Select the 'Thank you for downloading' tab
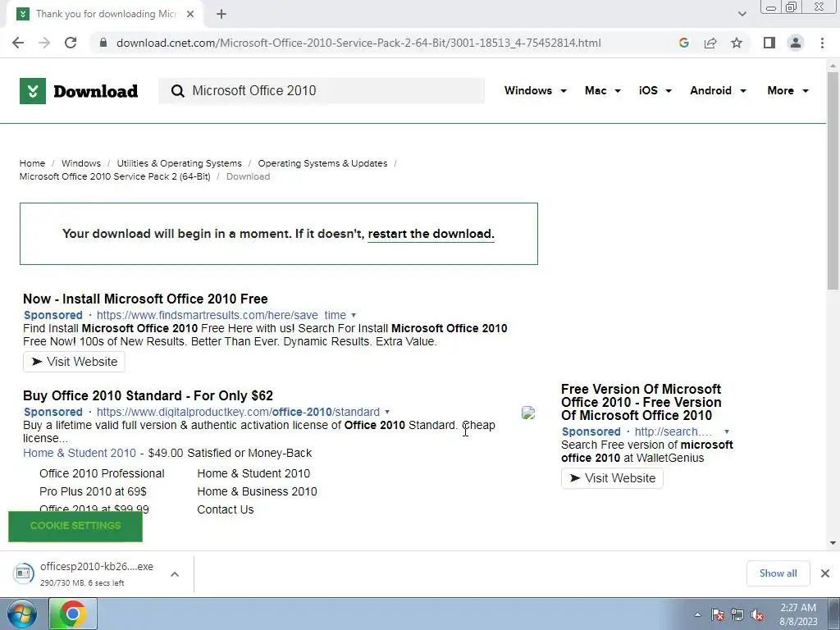The image size is (840, 630). click(x=105, y=14)
